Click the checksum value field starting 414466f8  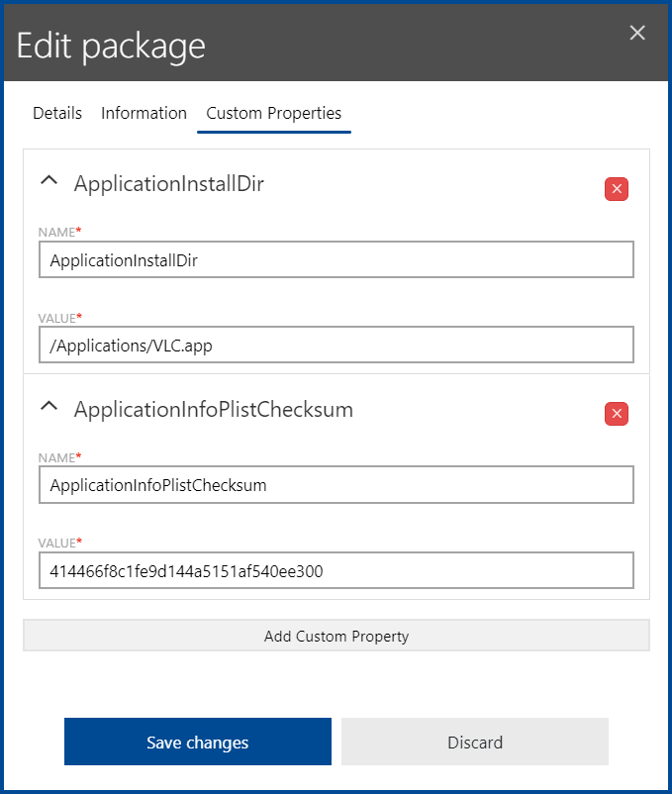pyautogui.click(x=336, y=570)
